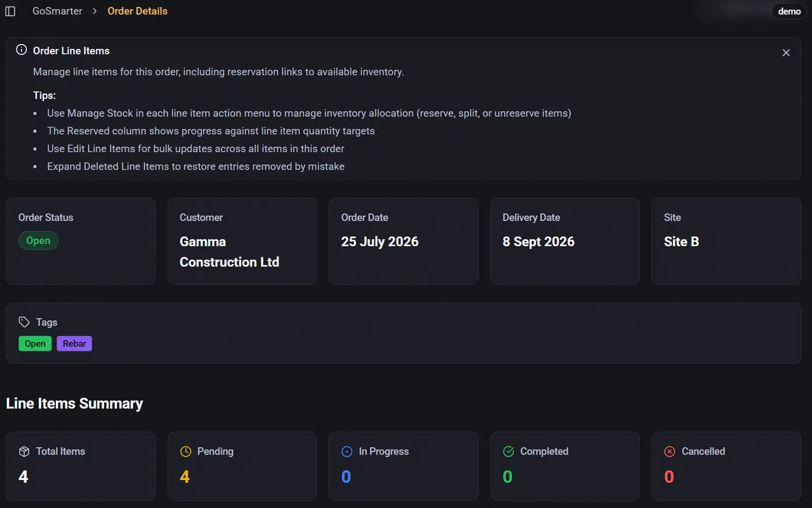Click the demo account badge
The height and width of the screenshot is (508, 812).
pyautogui.click(x=789, y=11)
